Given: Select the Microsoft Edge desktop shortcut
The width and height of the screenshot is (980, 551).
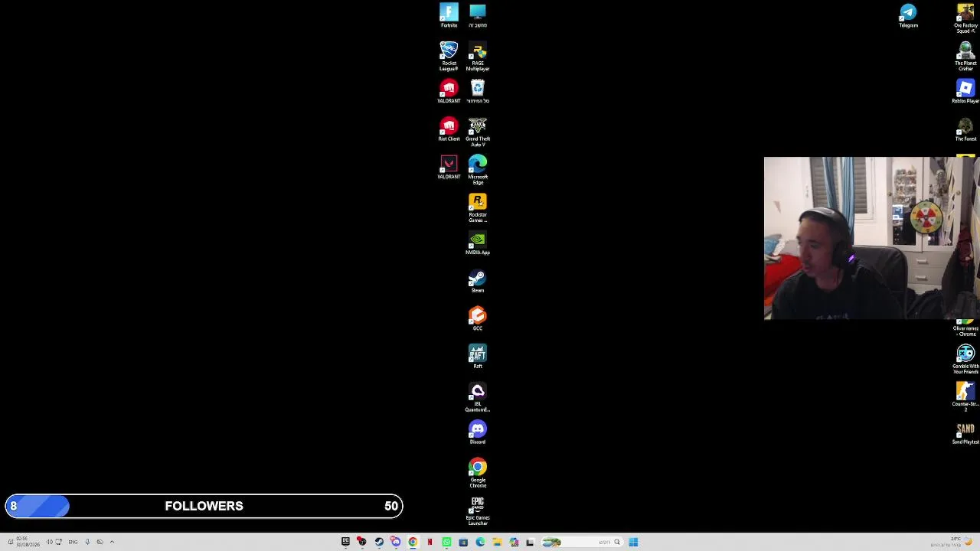Looking at the screenshot, I should click(478, 170).
